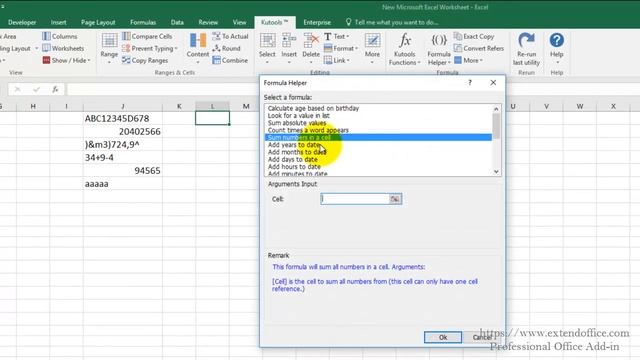Click Re-run last utility
The height and width of the screenshot is (360, 640).
point(526,50)
